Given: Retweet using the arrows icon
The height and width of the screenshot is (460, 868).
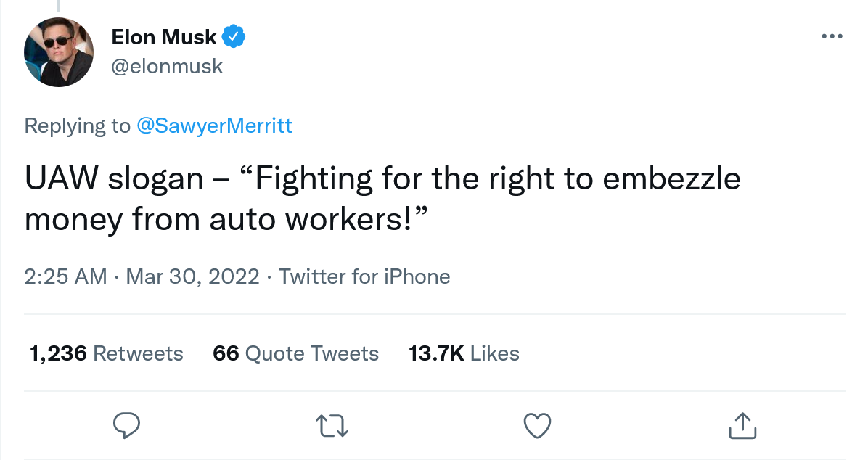Looking at the screenshot, I should coord(332,425).
